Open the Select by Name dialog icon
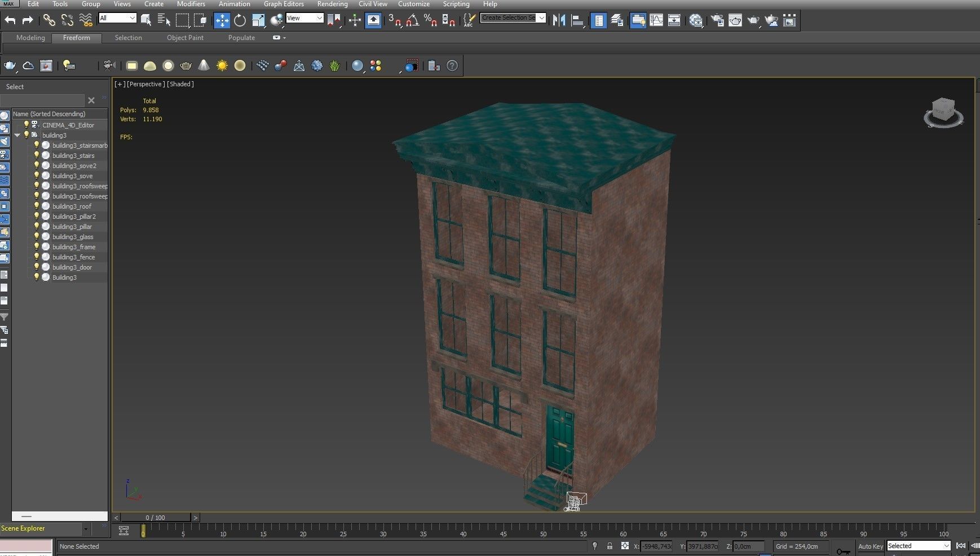980x556 pixels. [164, 20]
